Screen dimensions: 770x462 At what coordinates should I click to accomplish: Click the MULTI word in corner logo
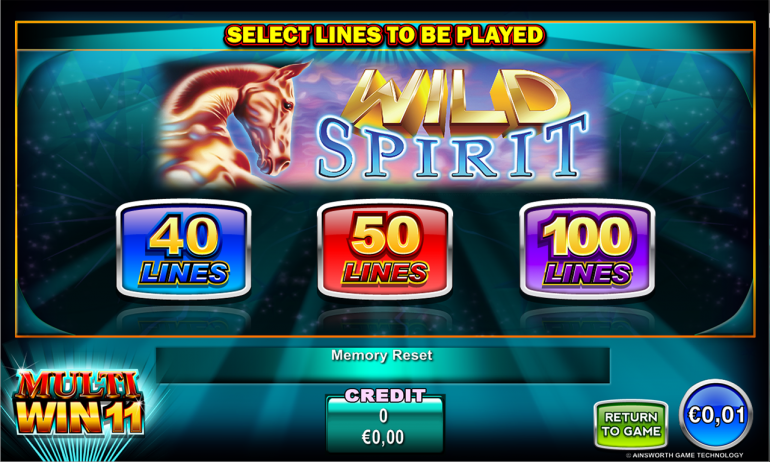pyautogui.click(x=79, y=386)
